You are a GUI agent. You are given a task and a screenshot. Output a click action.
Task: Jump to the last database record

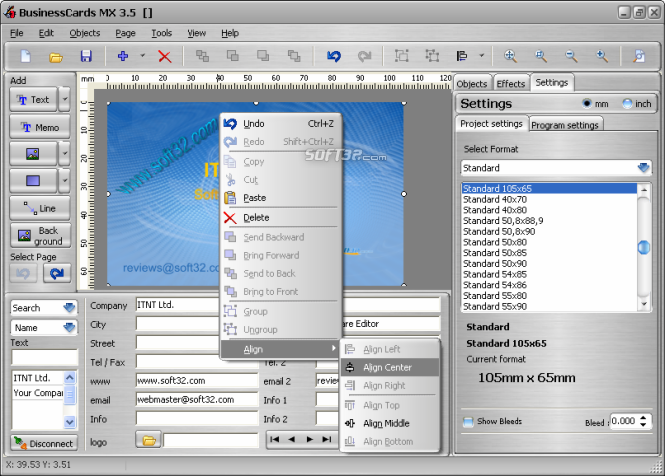click(327, 440)
